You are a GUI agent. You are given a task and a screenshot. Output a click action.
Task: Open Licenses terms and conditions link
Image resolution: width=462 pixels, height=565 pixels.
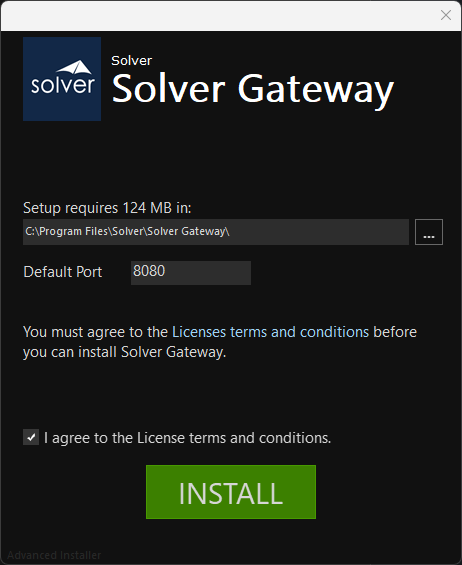tap(270, 332)
